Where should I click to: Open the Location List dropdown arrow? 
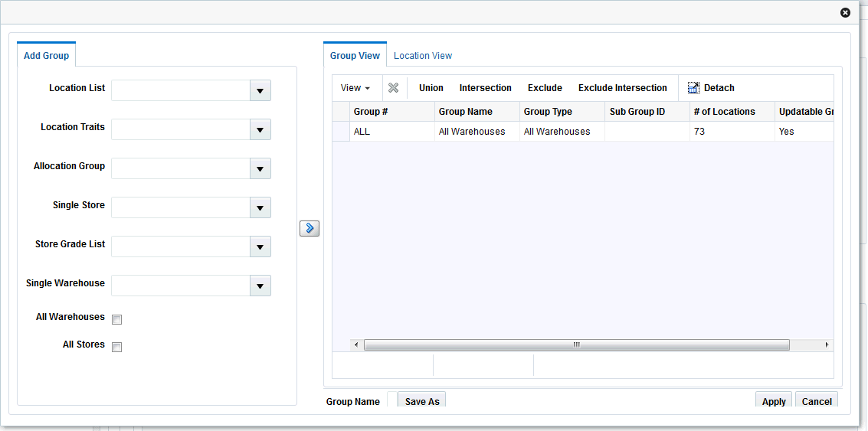pos(260,90)
